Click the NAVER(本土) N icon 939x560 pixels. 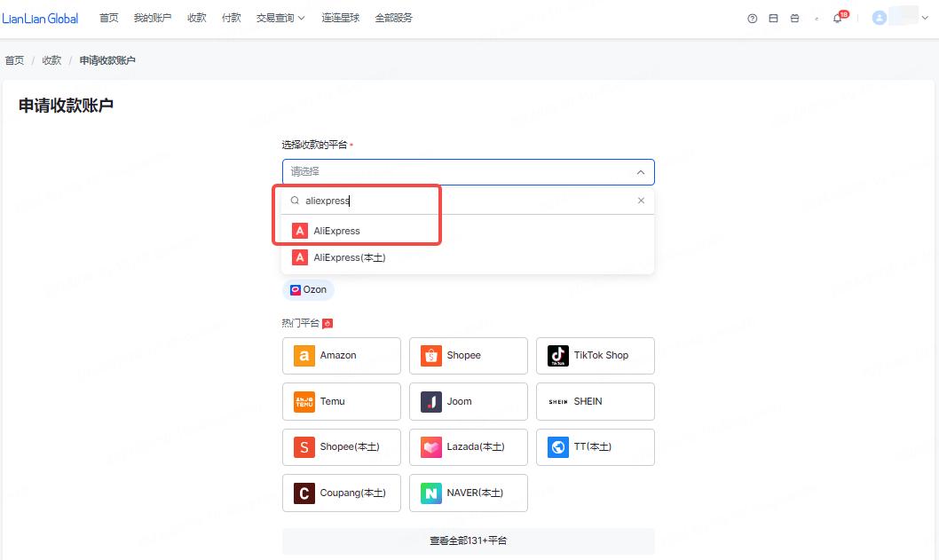click(x=431, y=493)
